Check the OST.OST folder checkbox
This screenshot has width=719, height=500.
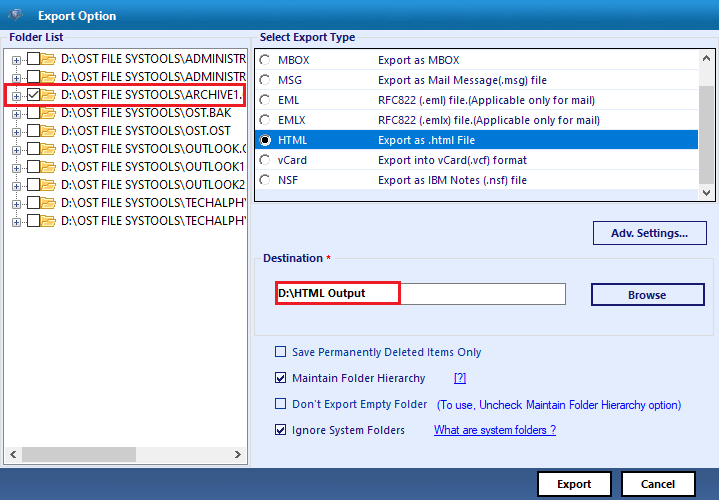tap(33, 131)
